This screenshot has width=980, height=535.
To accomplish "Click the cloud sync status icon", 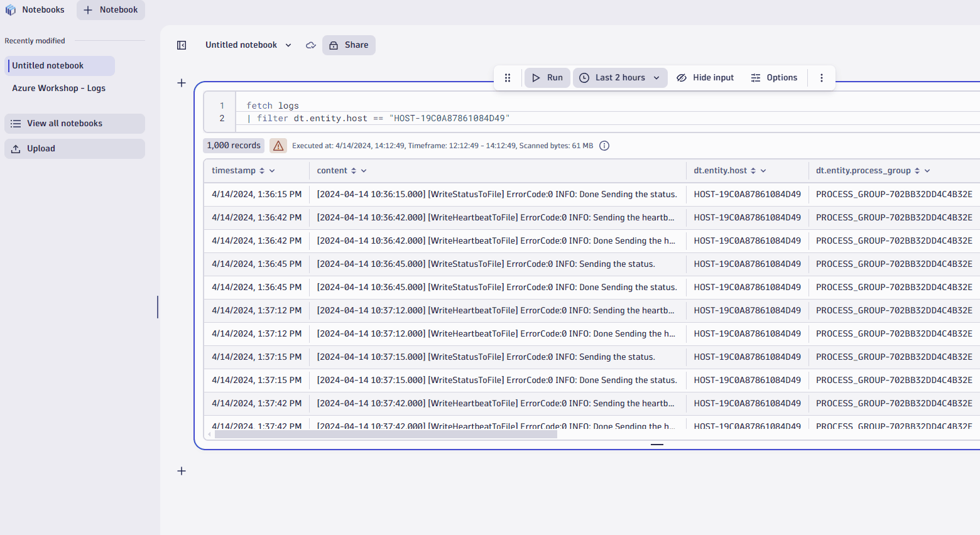I will coord(310,45).
